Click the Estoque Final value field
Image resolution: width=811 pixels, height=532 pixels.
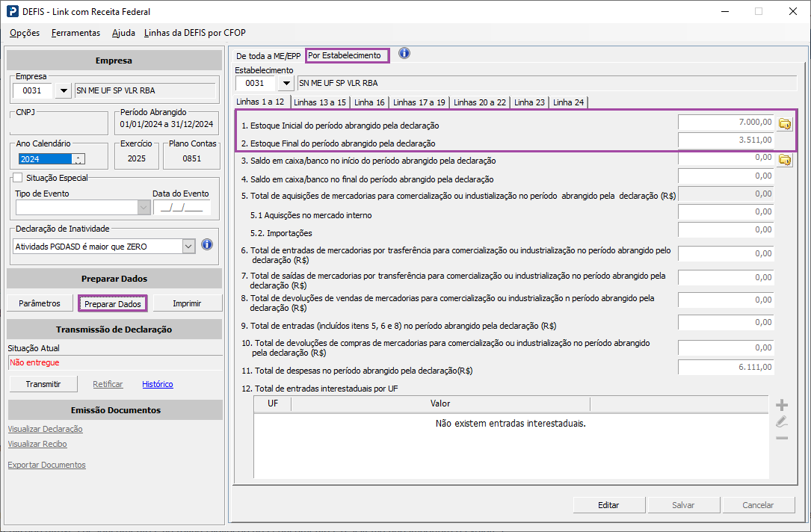click(x=725, y=140)
